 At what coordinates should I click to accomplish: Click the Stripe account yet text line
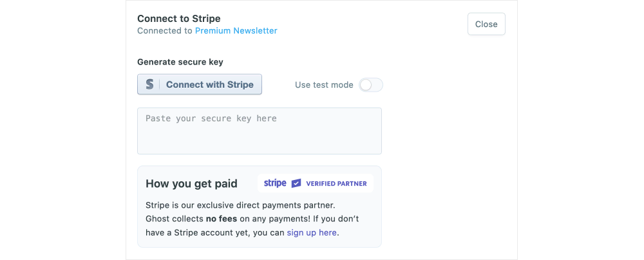[x=243, y=232]
